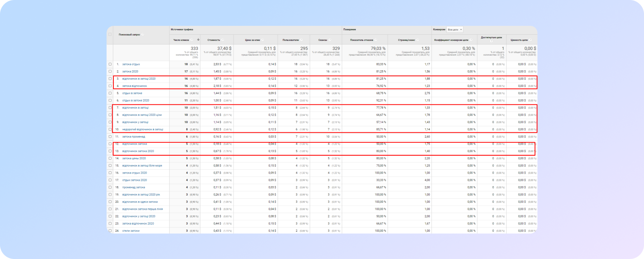
Task: Click the total cost value '37,40 $'
Action: [224, 48]
